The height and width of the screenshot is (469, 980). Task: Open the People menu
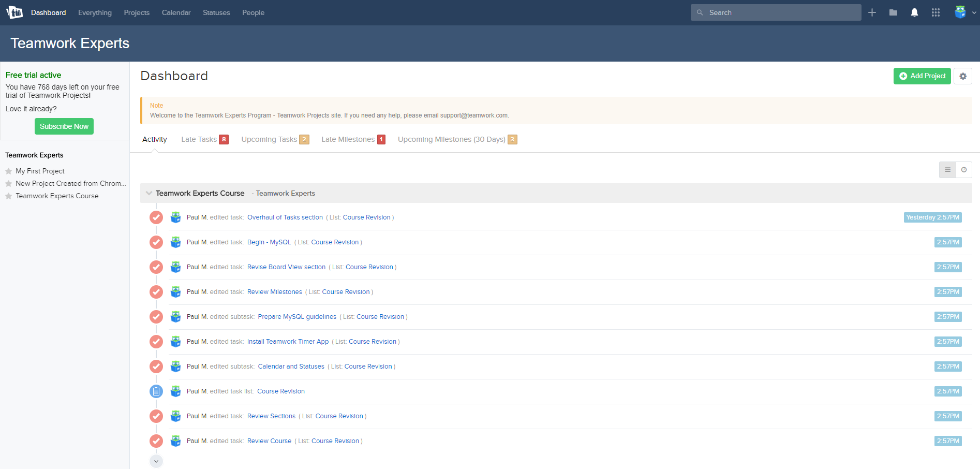[253, 12]
